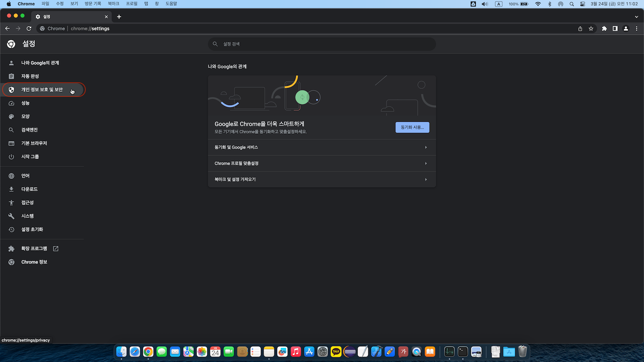Click the Chrome logo beside 설정 title
Image resolution: width=644 pixels, height=362 pixels.
11,44
